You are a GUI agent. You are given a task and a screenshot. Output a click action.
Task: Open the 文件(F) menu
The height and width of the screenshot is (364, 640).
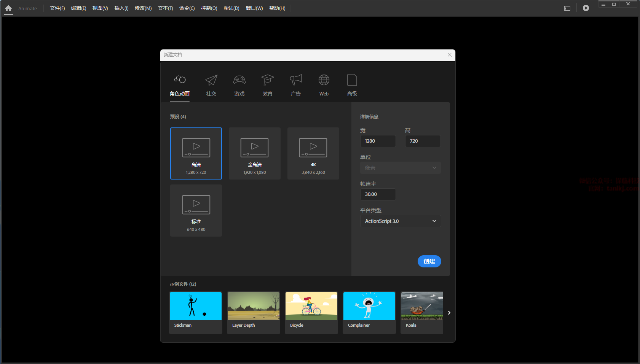pos(57,8)
